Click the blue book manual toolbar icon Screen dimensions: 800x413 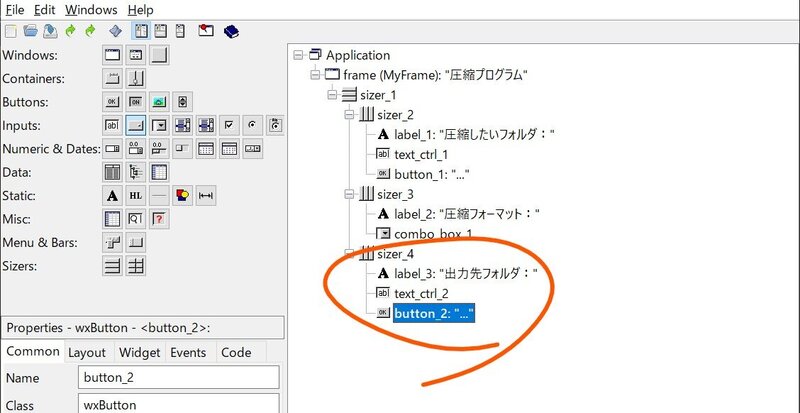pos(231,30)
